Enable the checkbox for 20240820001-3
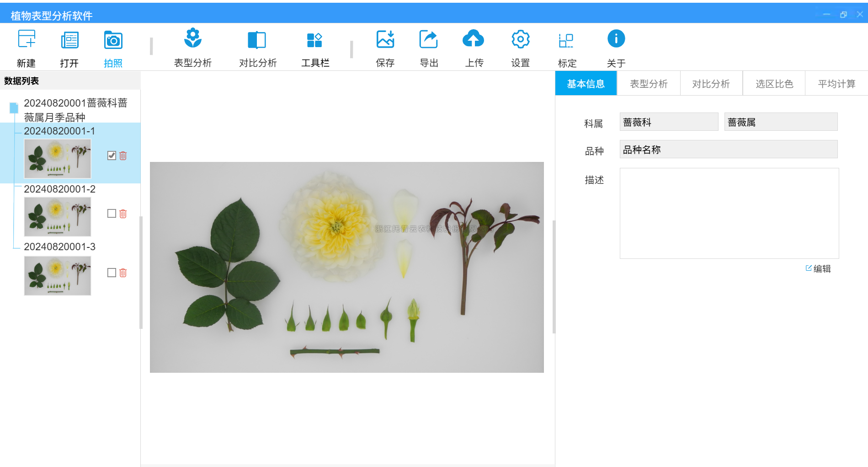868x467 pixels. pos(111,273)
